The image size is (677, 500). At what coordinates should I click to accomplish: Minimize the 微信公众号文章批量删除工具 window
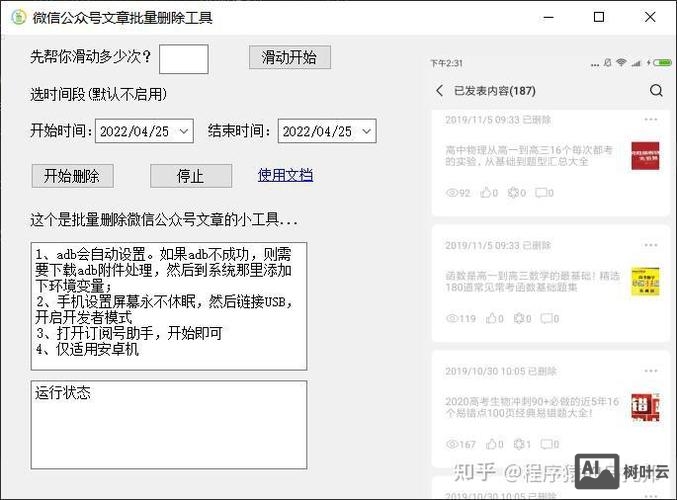point(548,17)
